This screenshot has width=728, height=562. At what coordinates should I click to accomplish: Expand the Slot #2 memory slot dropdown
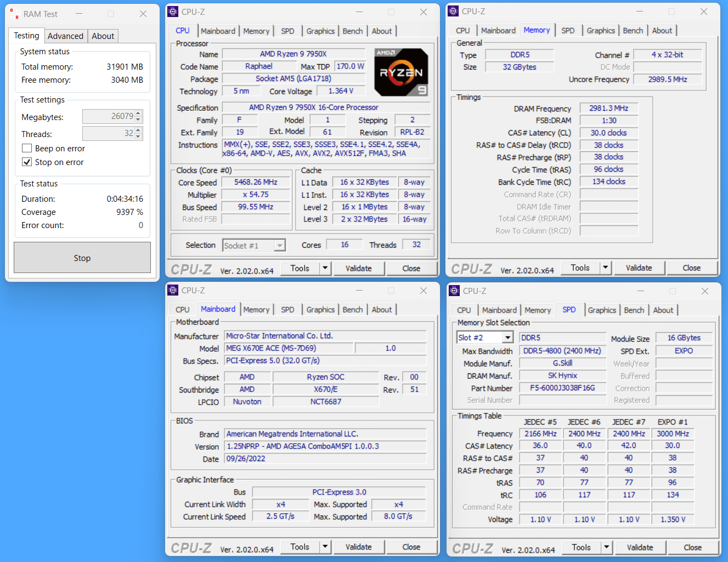[x=507, y=338]
